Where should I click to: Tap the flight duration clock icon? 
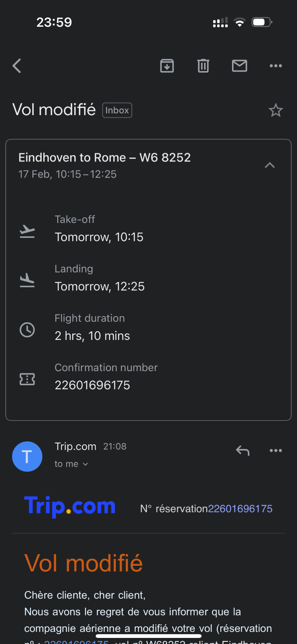27,330
